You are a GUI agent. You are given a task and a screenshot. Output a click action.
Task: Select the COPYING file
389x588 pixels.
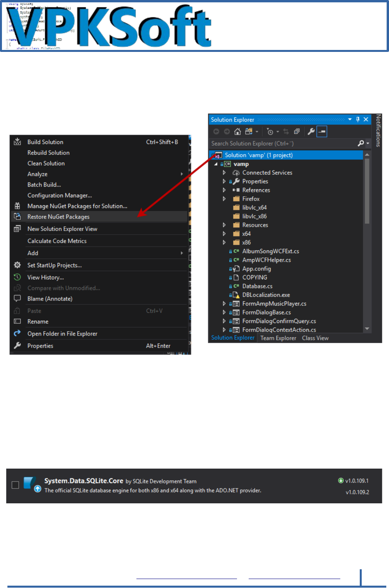tap(255, 277)
